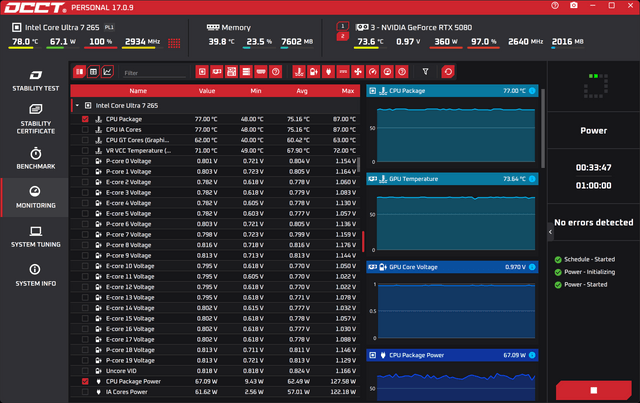Switch to split table and graph view
The image size is (640, 403).
click(80, 72)
